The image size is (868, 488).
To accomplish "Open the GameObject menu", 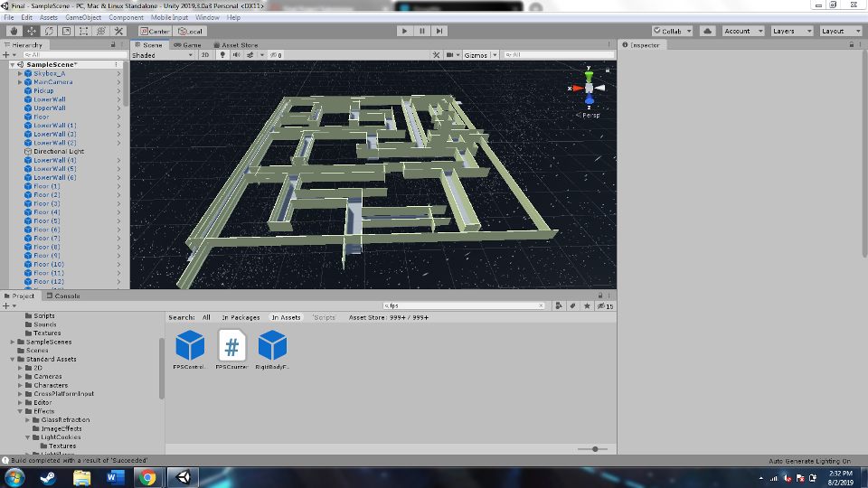I will (83, 17).
